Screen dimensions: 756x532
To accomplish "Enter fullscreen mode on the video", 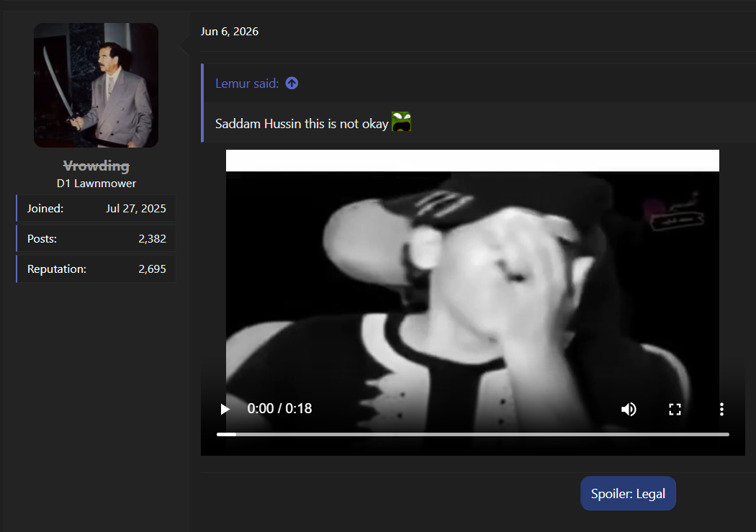I will coord(675,409).
